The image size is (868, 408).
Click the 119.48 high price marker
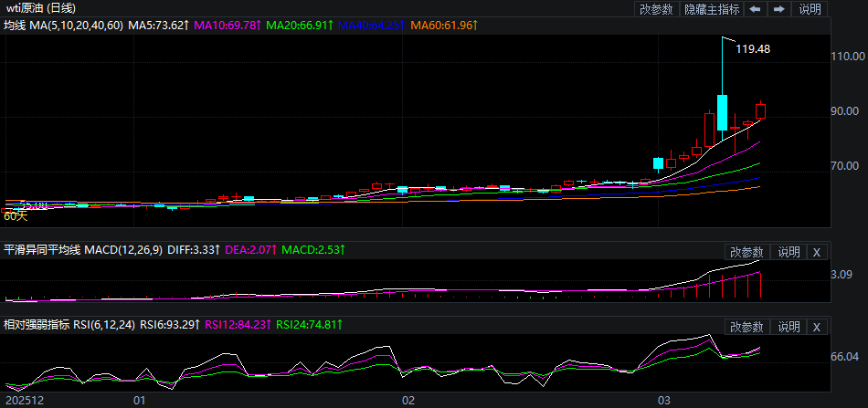point(752,49)
